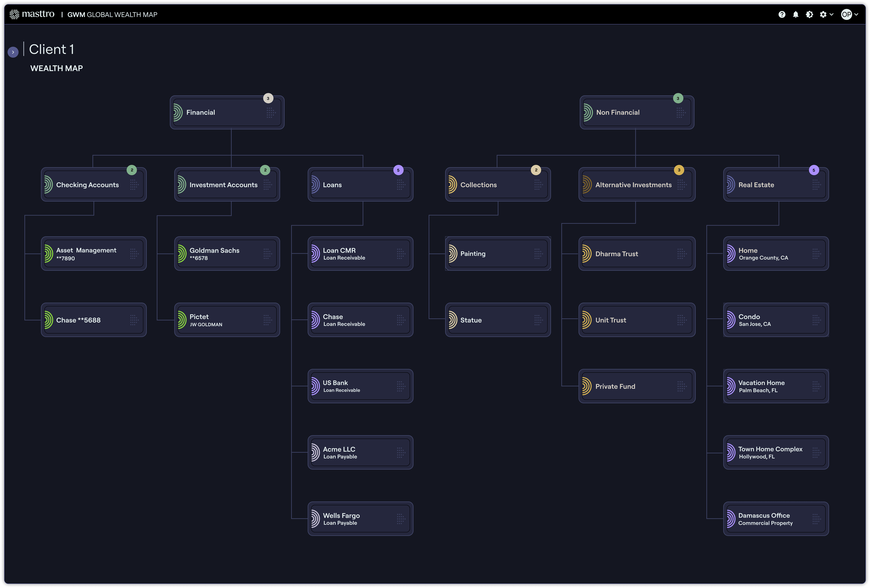The height and width of the screenshot is (588, 870).
Task: Select the Collections category
Action: (498, 184)
